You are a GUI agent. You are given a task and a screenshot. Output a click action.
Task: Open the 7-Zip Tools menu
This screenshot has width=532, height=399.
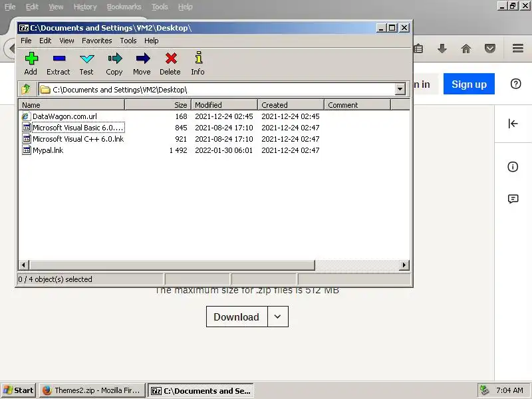[128, 41]
